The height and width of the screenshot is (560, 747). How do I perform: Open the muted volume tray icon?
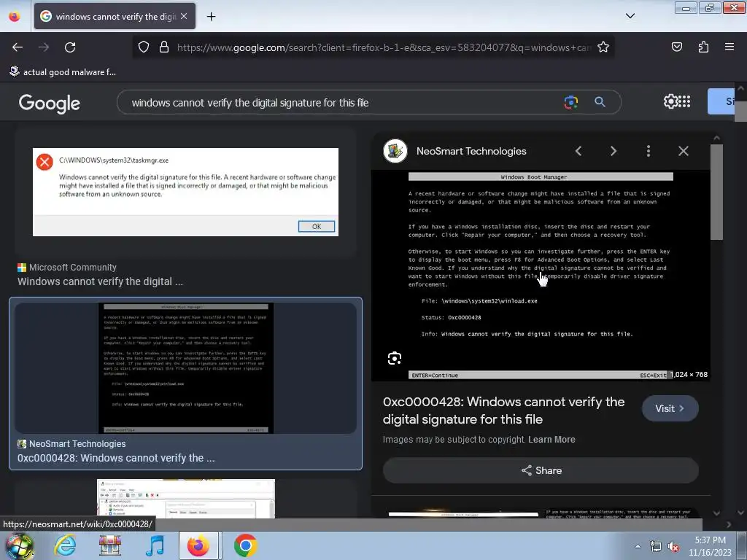pos(673,547)
